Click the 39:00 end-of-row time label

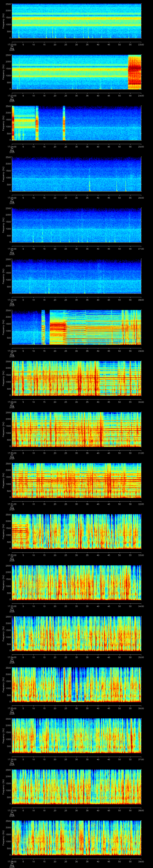tap(141, 861)
